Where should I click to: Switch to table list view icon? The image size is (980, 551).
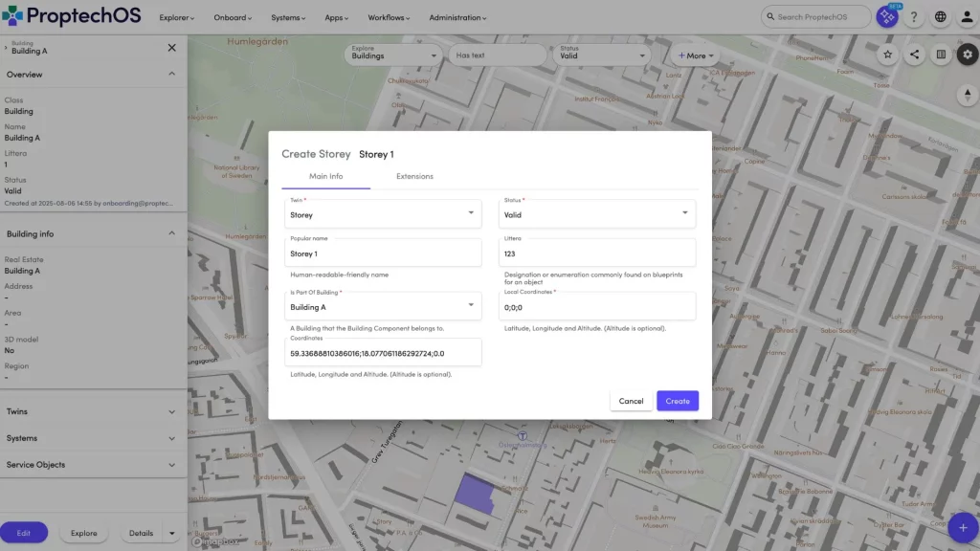click(x=941, y=55)
